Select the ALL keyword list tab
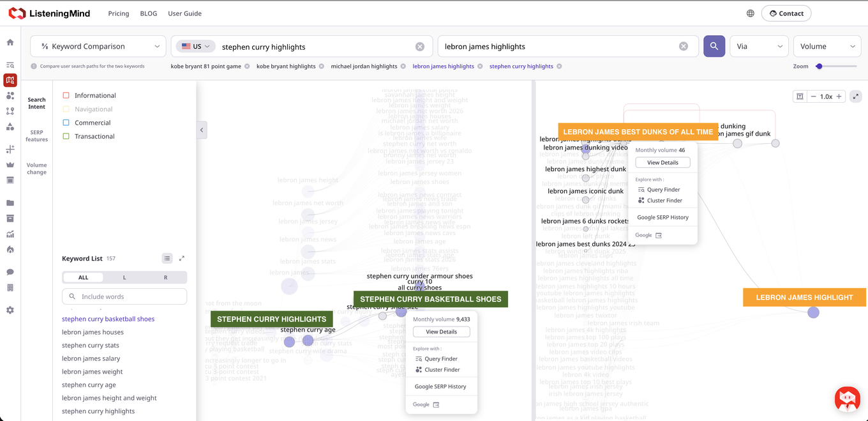 pyautogui.click(x=83, y=277)
